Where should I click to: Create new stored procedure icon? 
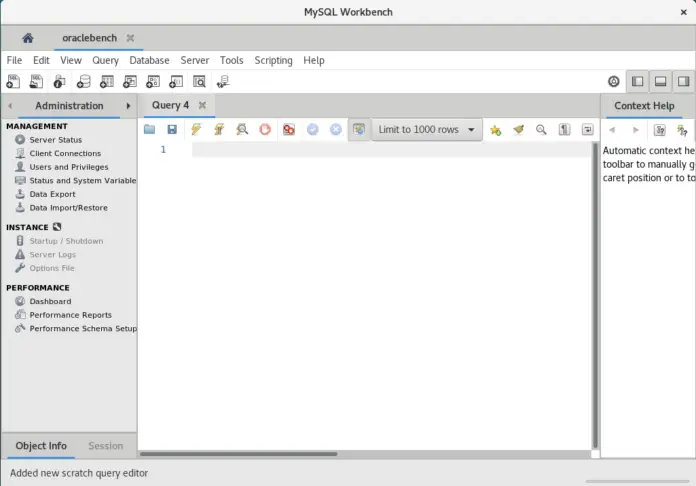[x=153, y=82]
